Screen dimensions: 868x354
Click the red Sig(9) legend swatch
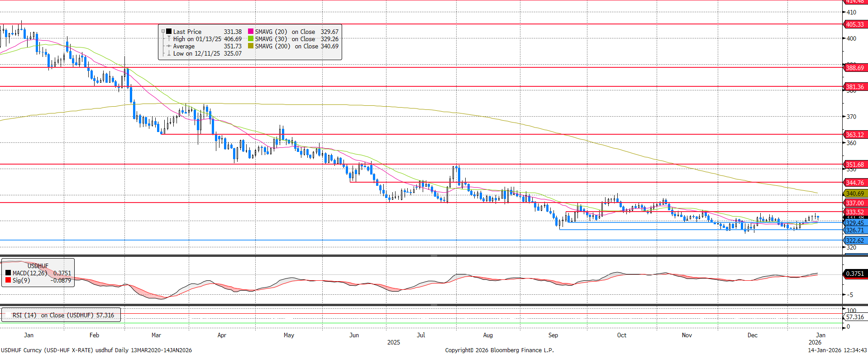click(x=8, y=280)
